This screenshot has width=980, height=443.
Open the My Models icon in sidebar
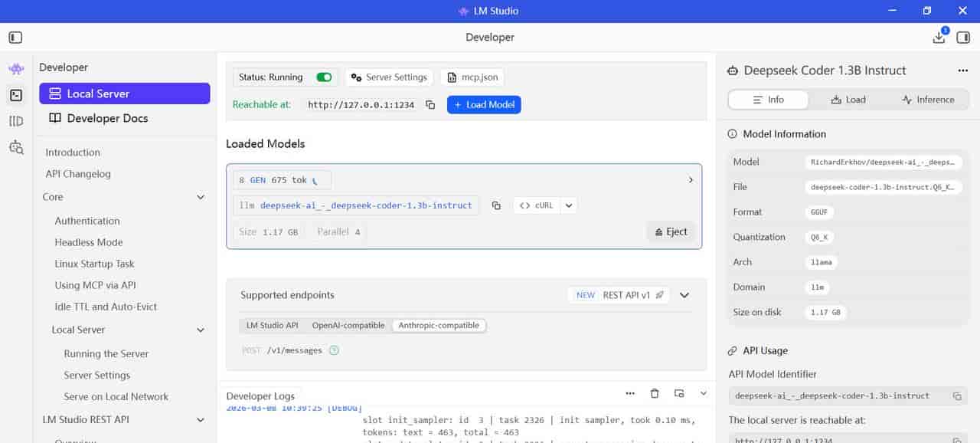[16, 121]
